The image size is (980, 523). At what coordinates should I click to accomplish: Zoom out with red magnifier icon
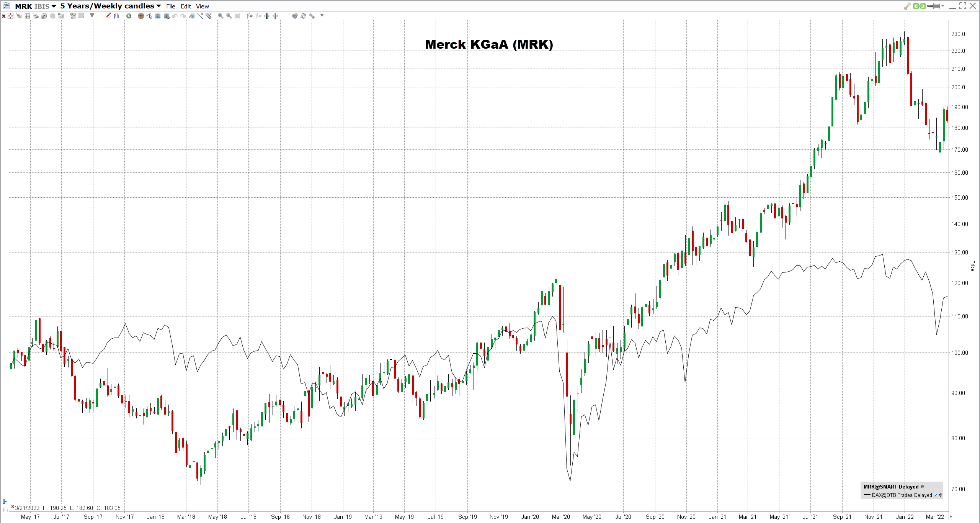coord(229,16)
